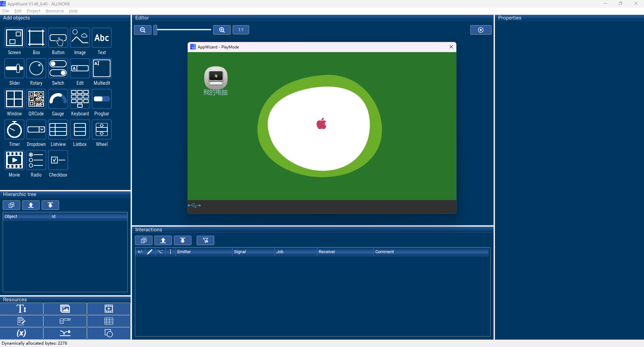Add a Progbar object
This screenshot has height=347, width=644.
[102, 99]
